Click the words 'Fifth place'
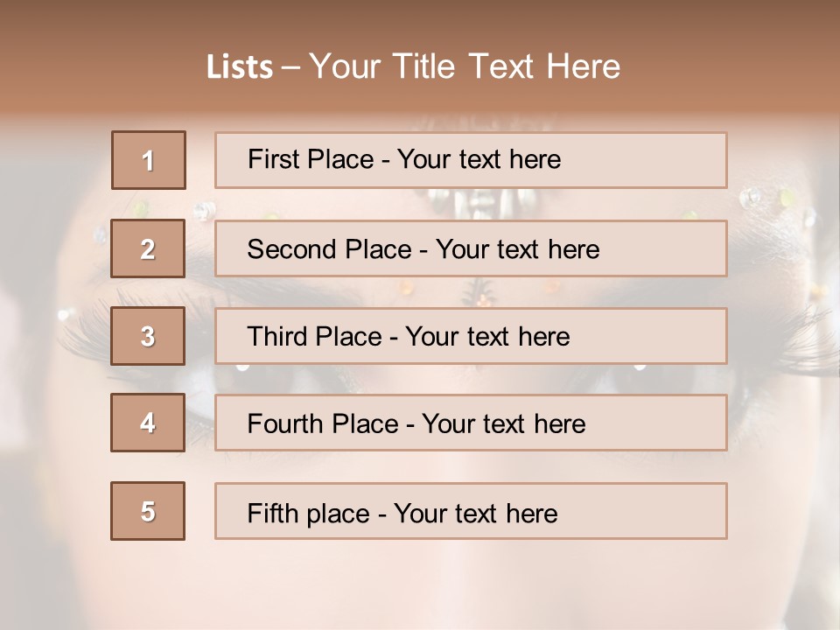 tap(307, 513)
